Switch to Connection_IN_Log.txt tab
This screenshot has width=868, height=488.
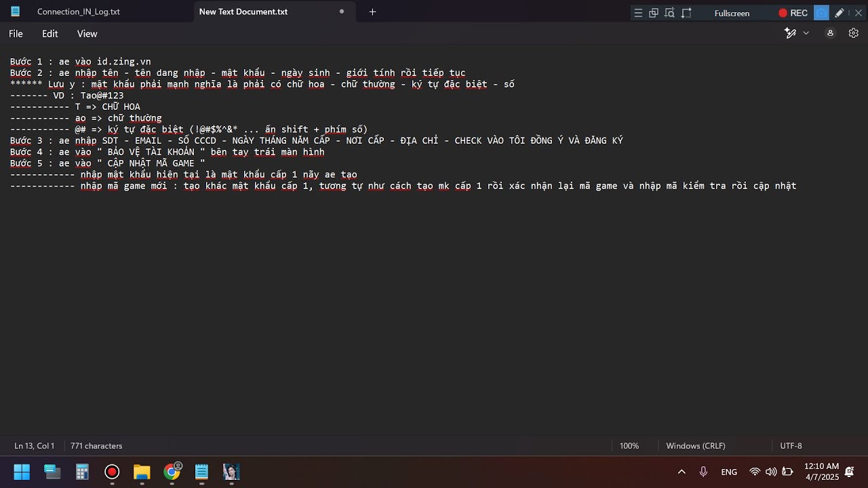(x=79, y=12)
